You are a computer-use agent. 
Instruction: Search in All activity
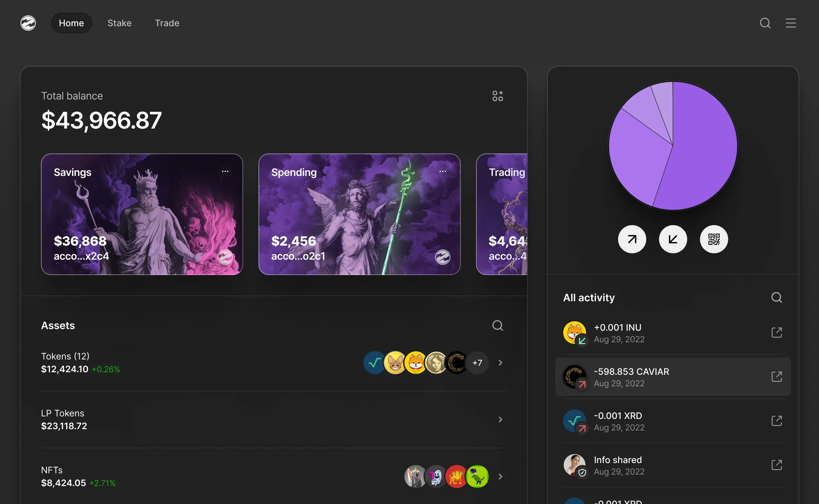(777, 297)
